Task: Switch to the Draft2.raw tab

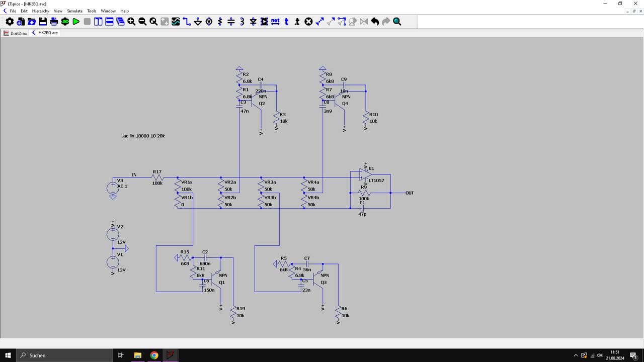Action: coord(16,33)
